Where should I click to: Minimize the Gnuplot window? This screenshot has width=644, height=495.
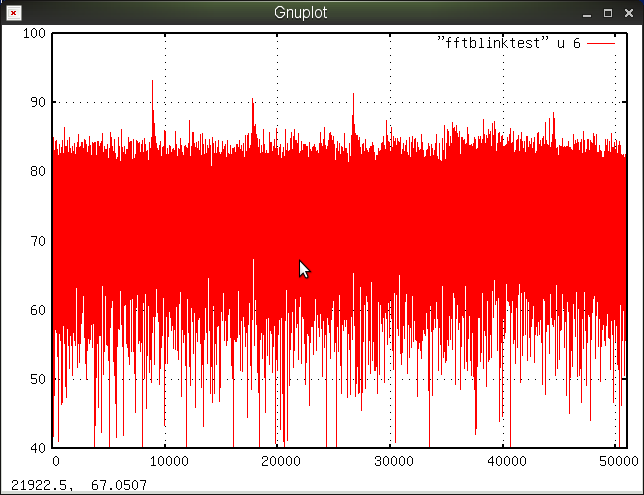[587, 13]
